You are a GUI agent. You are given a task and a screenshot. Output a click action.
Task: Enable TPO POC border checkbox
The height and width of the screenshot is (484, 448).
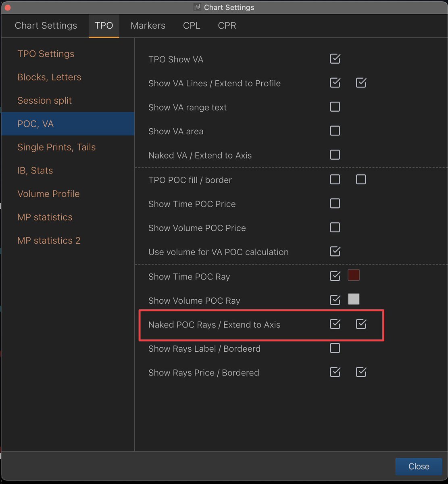361,179
